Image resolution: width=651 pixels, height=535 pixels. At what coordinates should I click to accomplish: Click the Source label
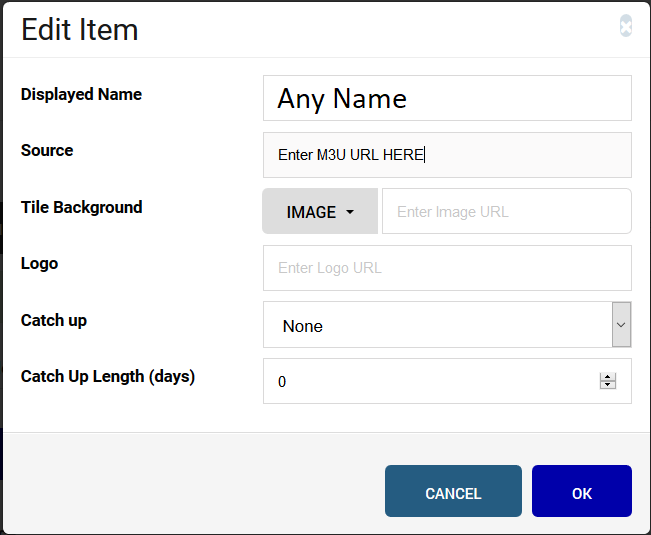coord(47,150)
